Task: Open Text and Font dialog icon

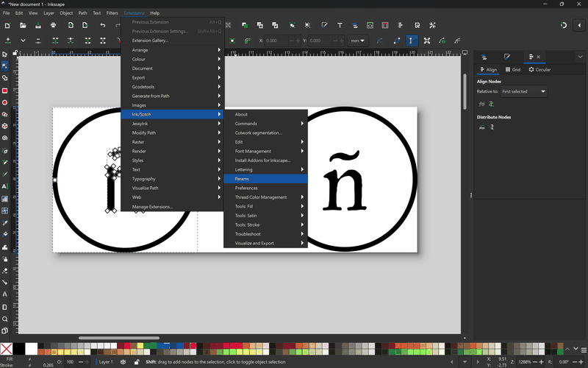Action: [x=340, y=25]
